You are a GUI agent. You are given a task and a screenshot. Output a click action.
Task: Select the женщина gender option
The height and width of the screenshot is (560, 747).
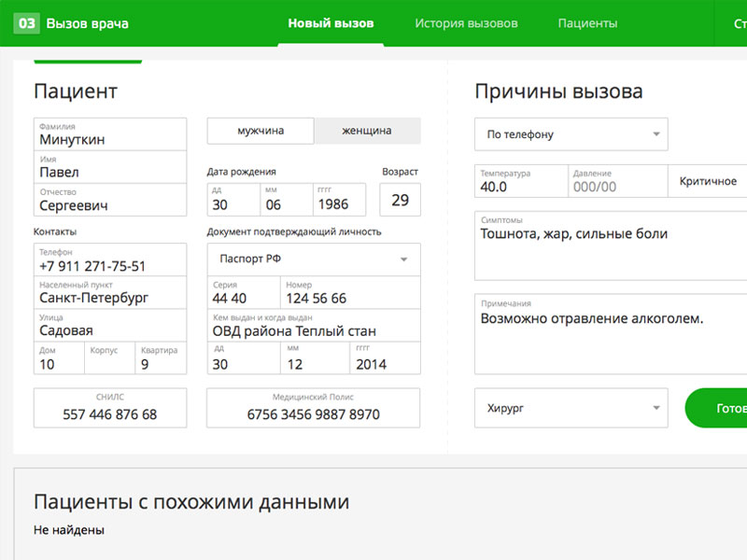tap(367, 131)
